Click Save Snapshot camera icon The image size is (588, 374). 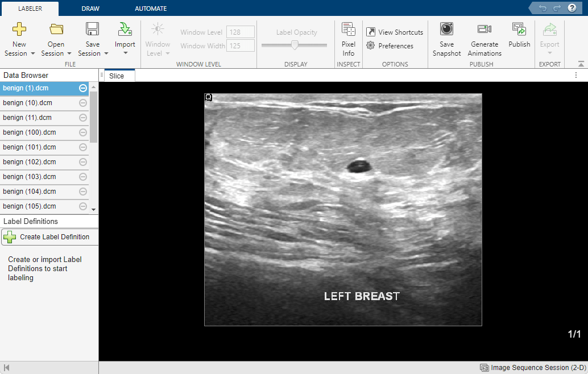(x=446, y=30)
